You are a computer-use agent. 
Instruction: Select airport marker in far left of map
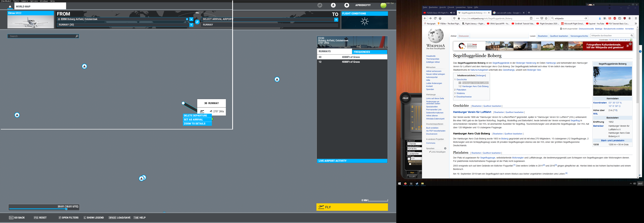[17, 115]
